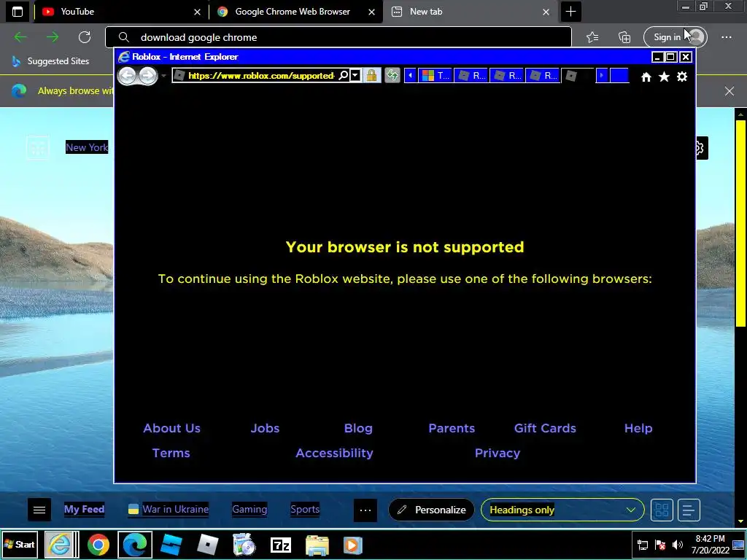Open the IE favorites star
Screen dimensions: 747x560
664,77
